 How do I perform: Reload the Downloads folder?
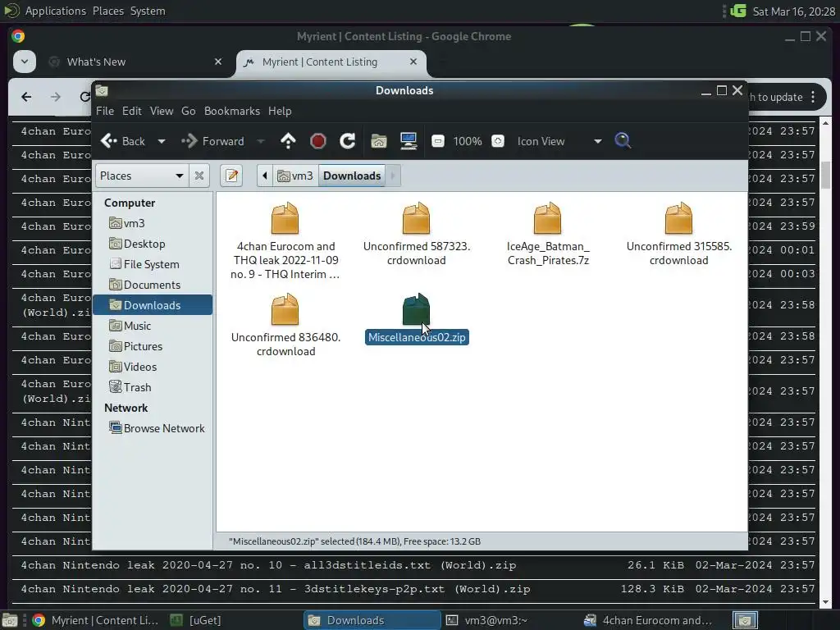tap(348, 141)
